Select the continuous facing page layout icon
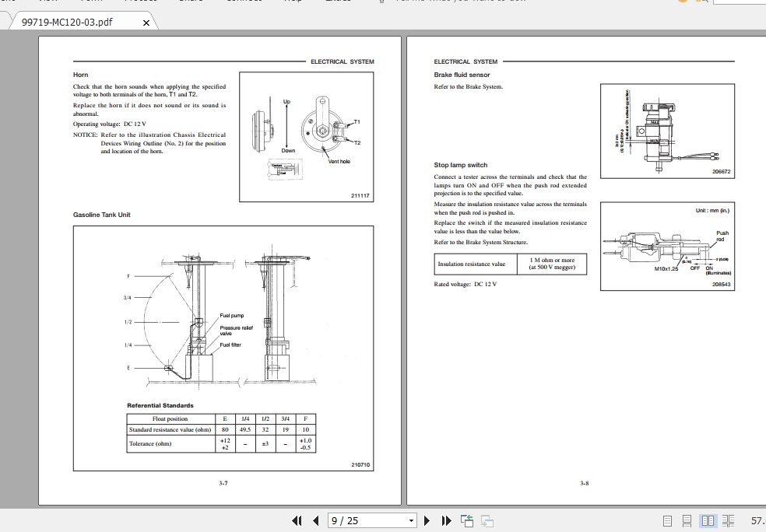This screenshot has width=766, height=532. (x=727, y=520)
